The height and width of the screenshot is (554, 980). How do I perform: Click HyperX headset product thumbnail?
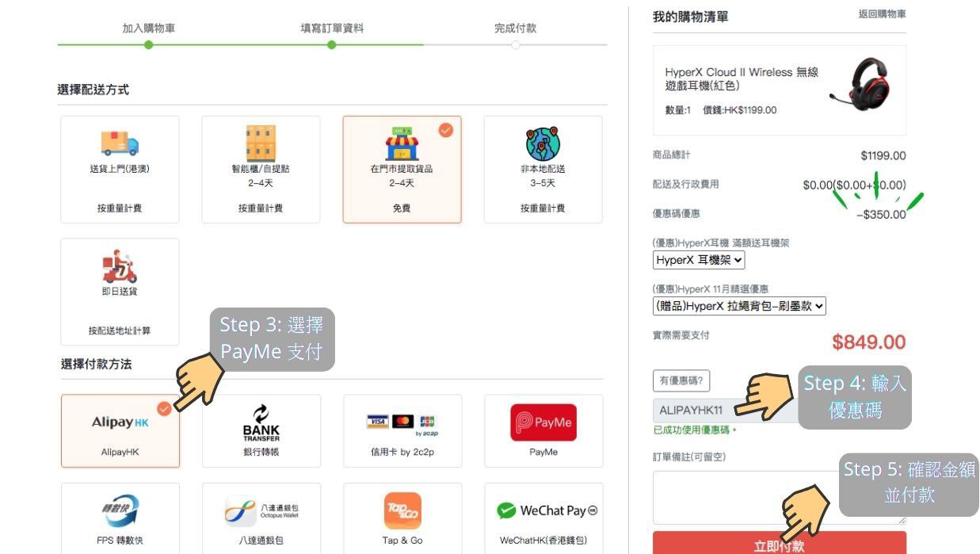[x=860, y=85]
